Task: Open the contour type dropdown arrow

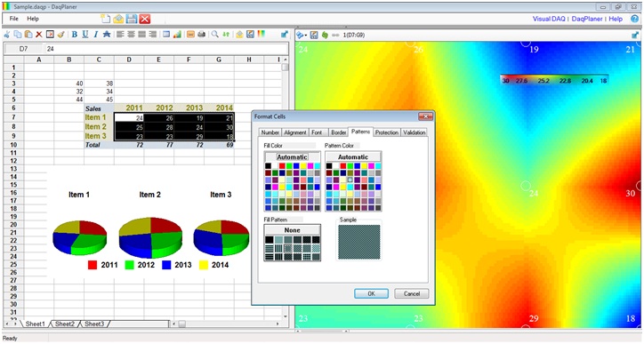Action: click(306, 36)
